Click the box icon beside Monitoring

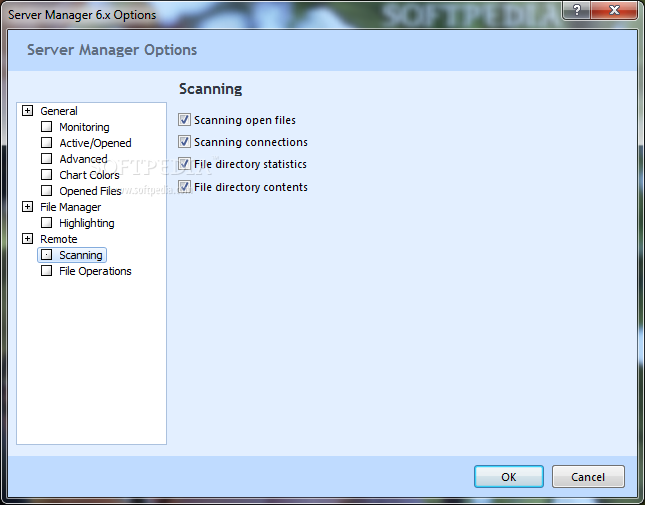coord(46,127)
